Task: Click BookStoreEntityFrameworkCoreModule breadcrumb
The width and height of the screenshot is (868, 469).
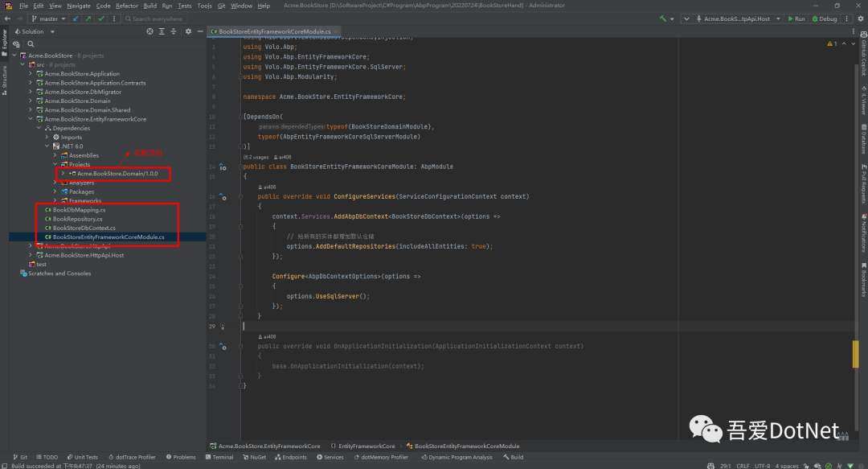Action: 463,446
